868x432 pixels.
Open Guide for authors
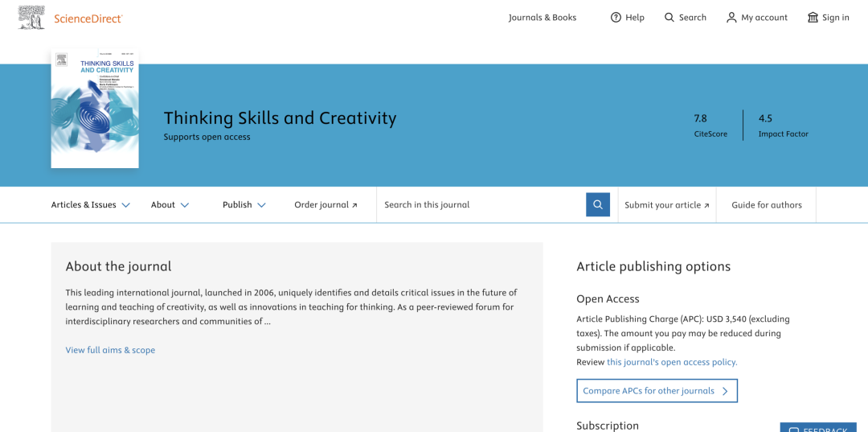pyautogui.click(x=767, y=205)
